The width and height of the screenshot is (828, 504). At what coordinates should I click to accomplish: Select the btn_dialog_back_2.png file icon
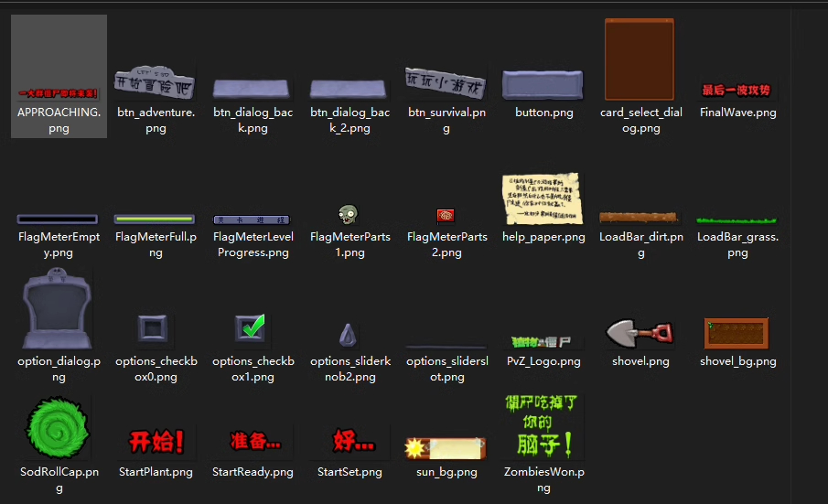tap(349, 89)
